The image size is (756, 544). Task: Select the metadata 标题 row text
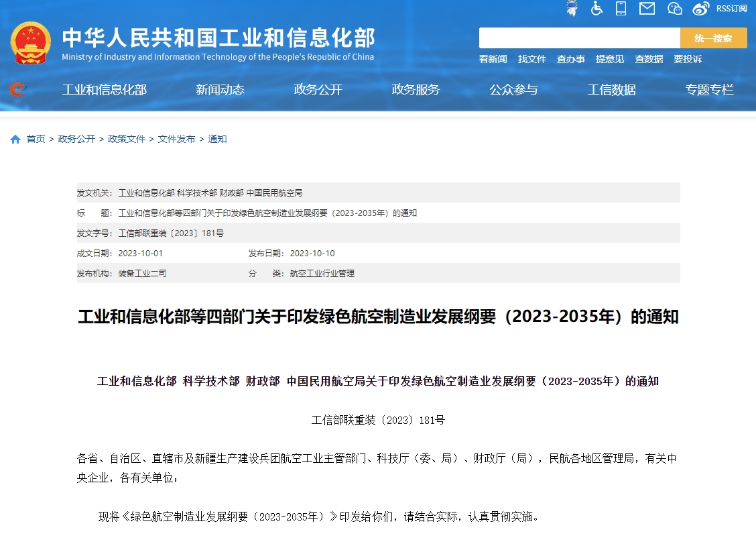click(267, 213)
